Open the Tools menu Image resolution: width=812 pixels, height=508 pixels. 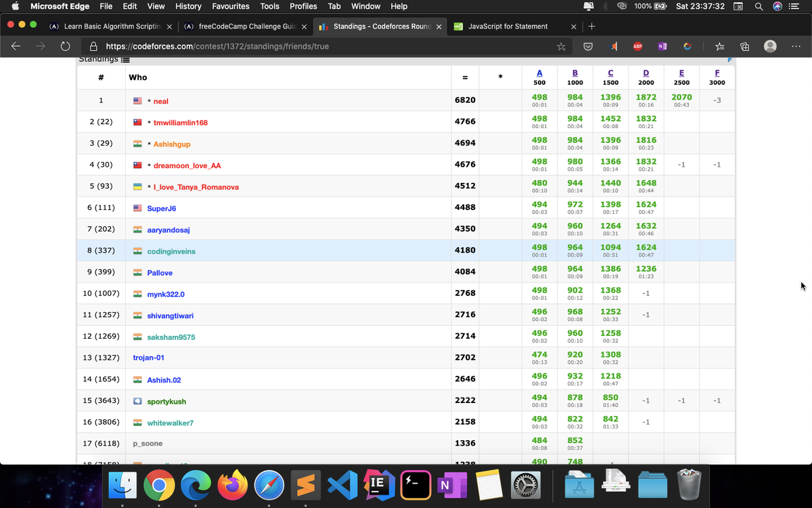click(x=269, y=6)
